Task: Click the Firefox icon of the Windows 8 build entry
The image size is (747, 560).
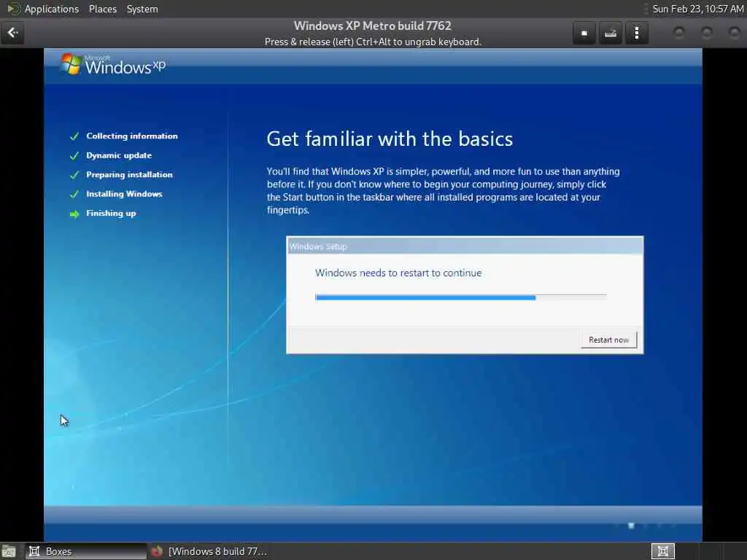Action: coord(158,551)
